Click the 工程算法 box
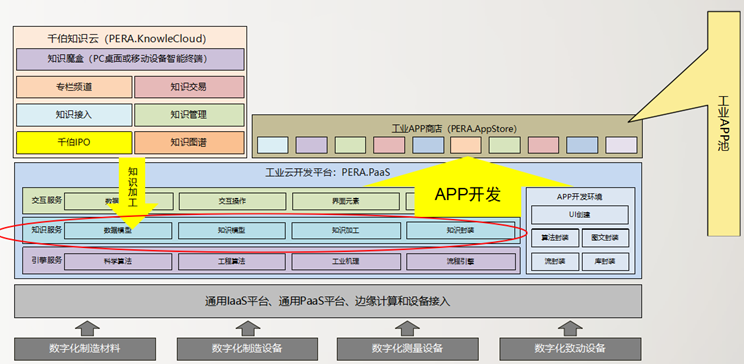Viewport: 744px width, 364px height. pos(232,261)
